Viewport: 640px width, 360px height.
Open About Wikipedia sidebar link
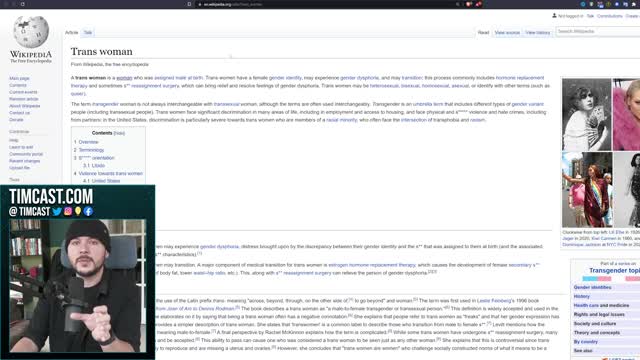click(24, 106)
